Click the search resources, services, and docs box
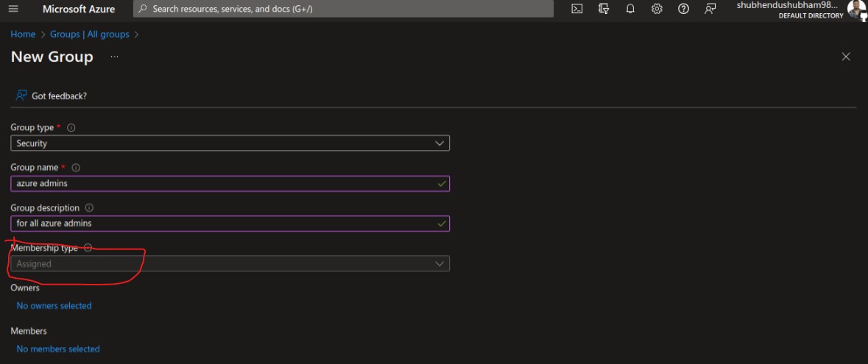This screenshot has width=868, height=364. (343, 9)
